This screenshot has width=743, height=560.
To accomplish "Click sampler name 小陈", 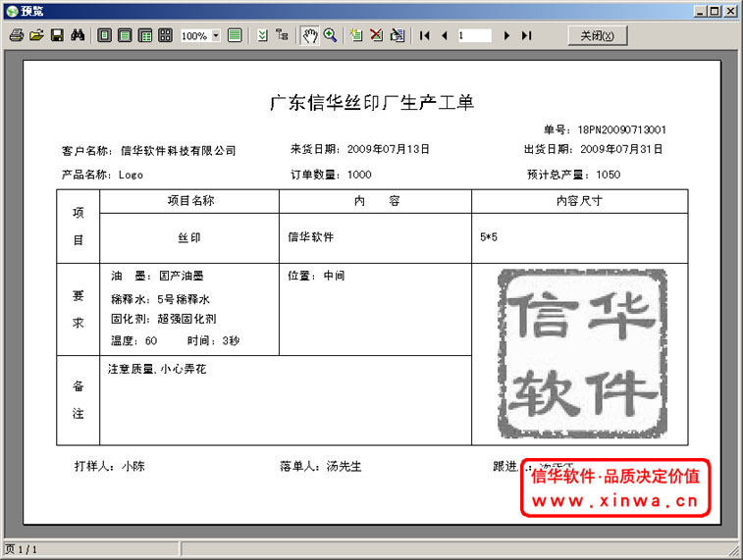I will pyautogui.click(x=133, y=466).
